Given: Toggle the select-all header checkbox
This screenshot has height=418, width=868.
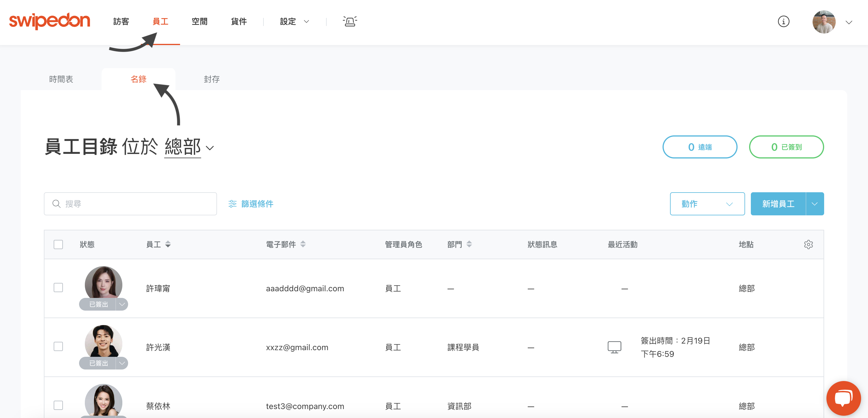Looking at the screenshot, I should (x=58, y=245).
